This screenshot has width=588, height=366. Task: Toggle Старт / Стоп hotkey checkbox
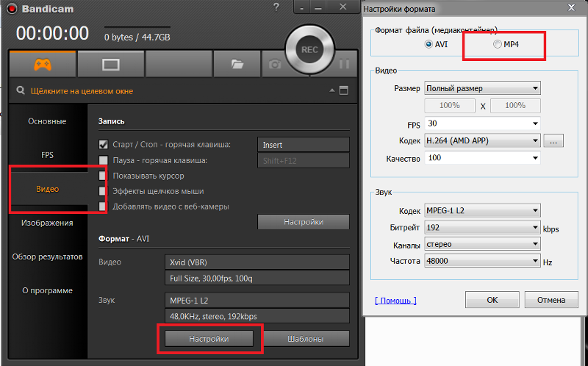click(103, 144)
